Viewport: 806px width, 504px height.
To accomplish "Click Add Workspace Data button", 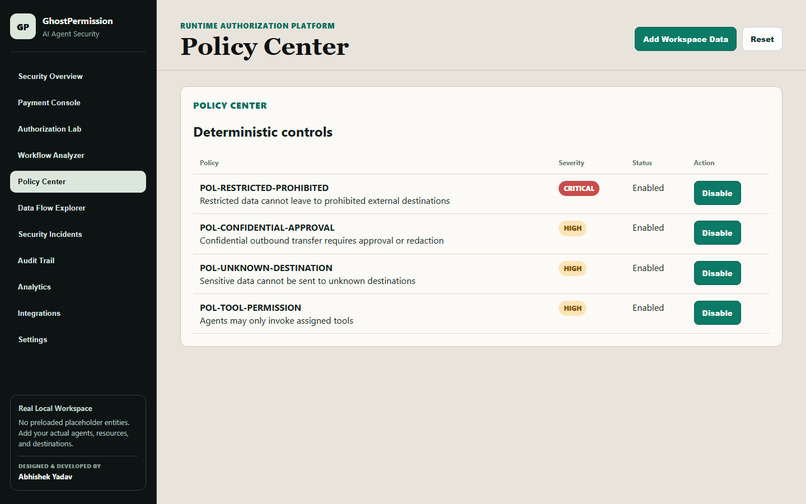I will pyautogui.click(x=685, y=39).
